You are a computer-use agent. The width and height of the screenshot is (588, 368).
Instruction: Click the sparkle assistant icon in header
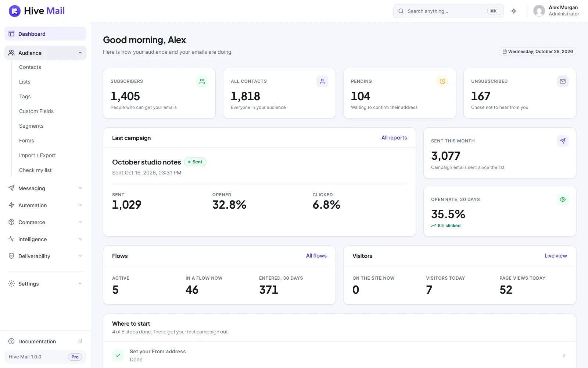coord(514,11)
